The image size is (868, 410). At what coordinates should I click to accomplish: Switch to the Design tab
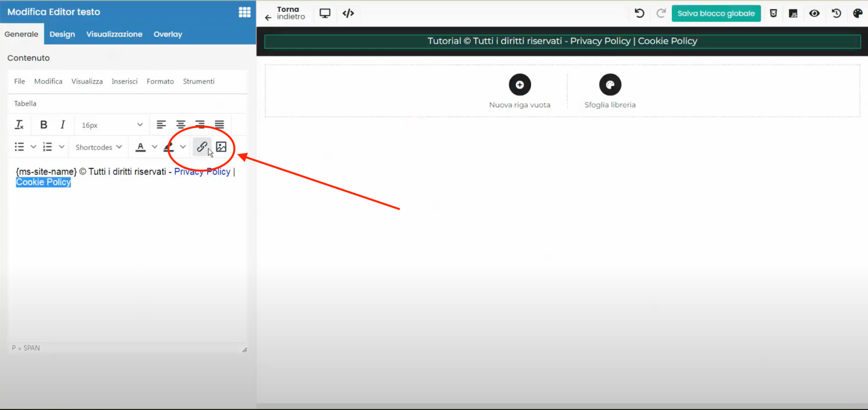(x=62, y=34)
